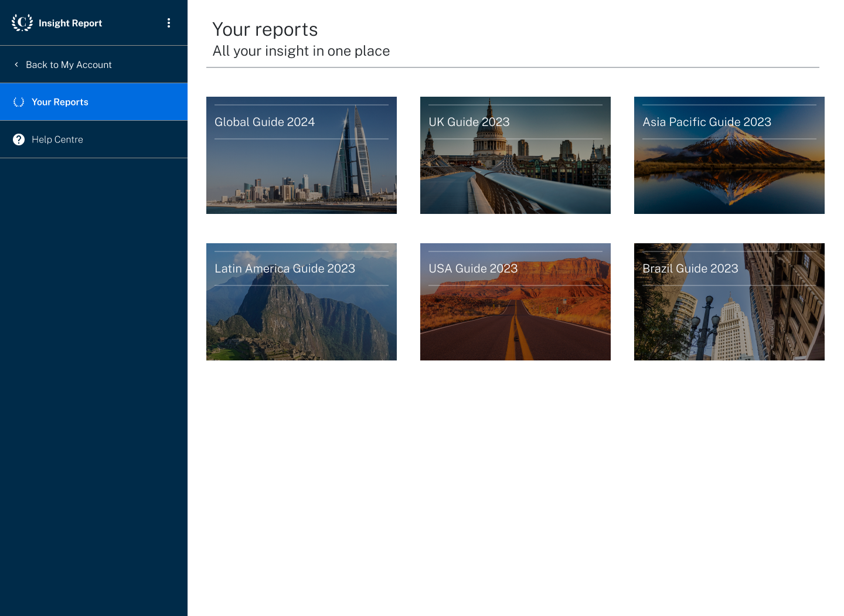Click the 'Asia Pacific Guide 2023' title text
The width and height of the screenshot is (844, 616).
tap(707, 122)
